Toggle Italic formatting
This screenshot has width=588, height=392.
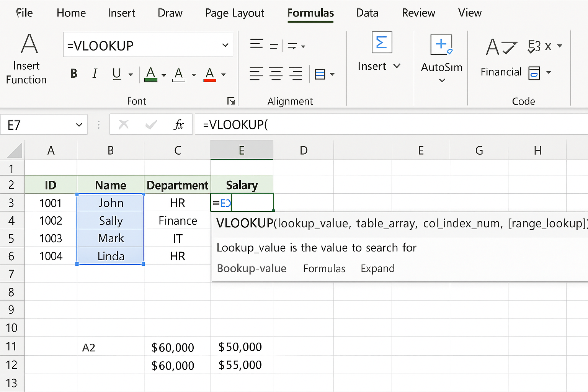click(95, 73)
